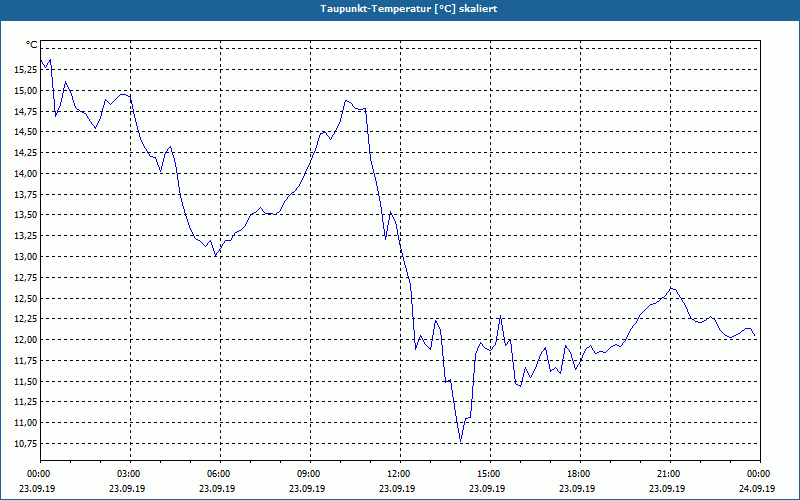800x500 pixels.
Task: Select the "24.09.19" date label
Action: point(757,488)
